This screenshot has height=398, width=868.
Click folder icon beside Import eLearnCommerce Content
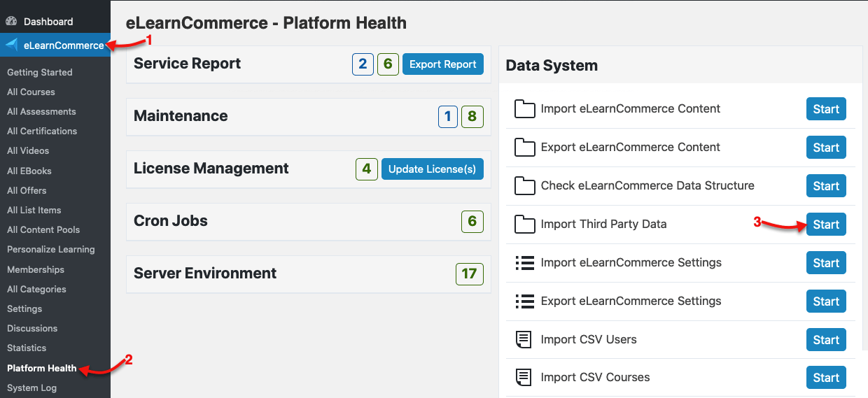(x=525, y=109)
